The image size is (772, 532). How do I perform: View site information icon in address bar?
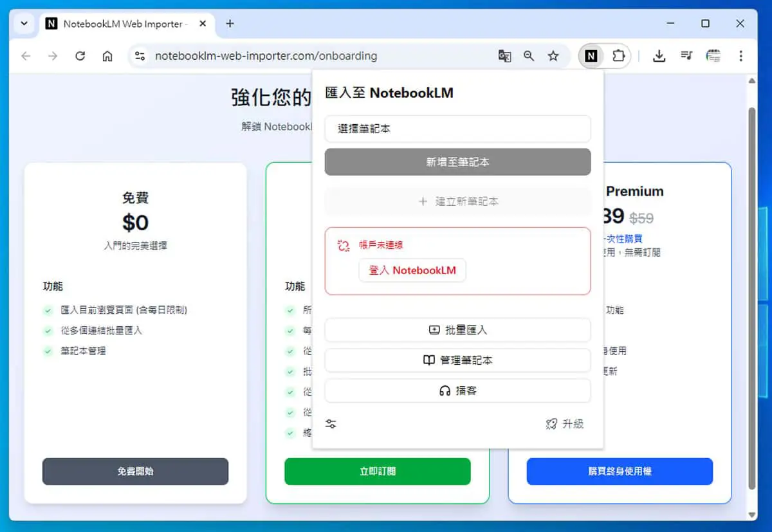pyautogui.click(x=140, y=56)
